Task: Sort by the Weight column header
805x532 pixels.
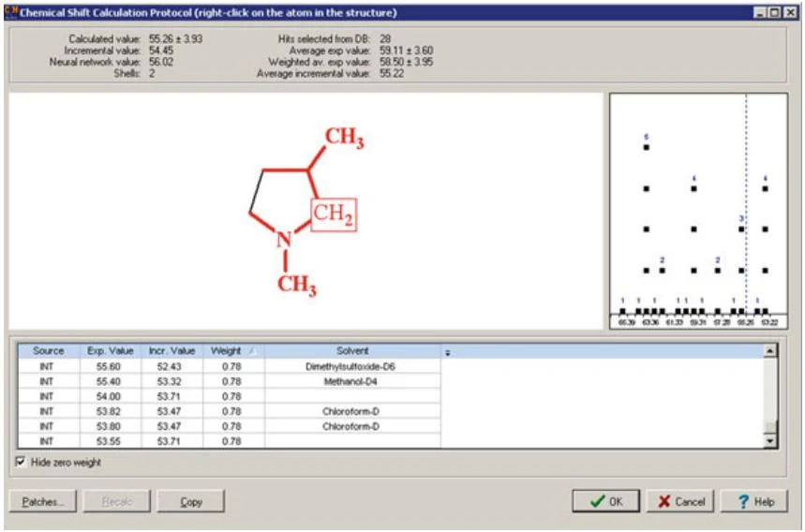Action: [x=233, y=351]
